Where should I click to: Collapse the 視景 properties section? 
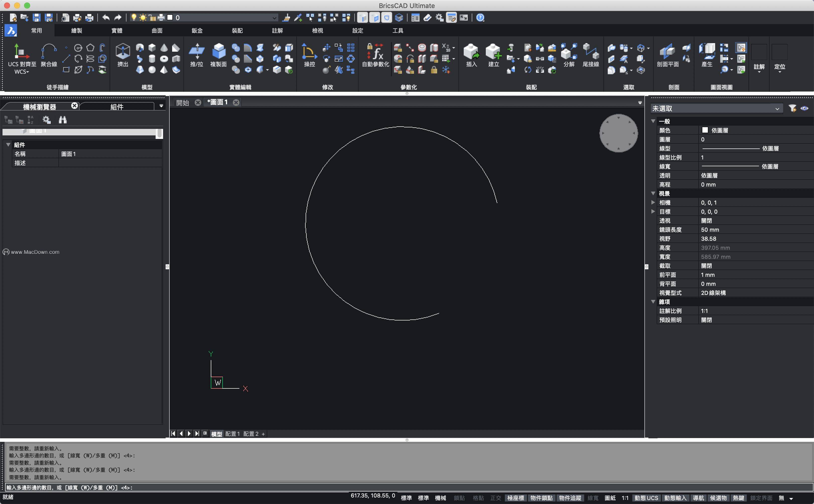tap(653, 193)
